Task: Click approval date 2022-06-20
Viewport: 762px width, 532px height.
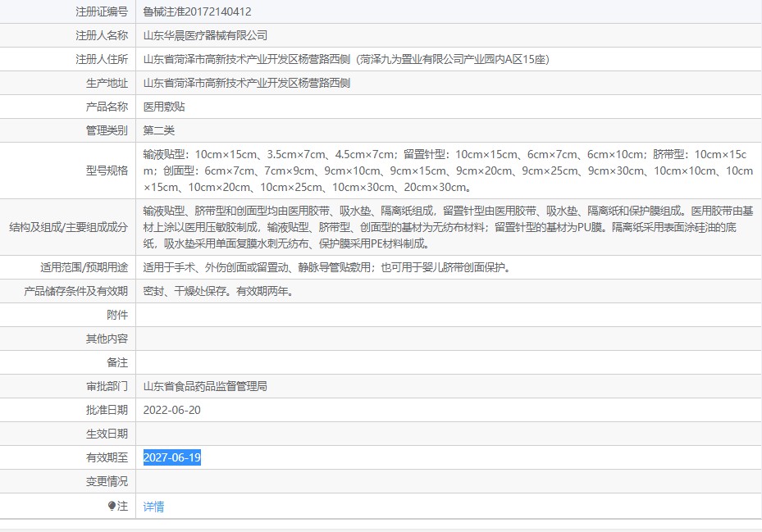Action: coord(172,410)
